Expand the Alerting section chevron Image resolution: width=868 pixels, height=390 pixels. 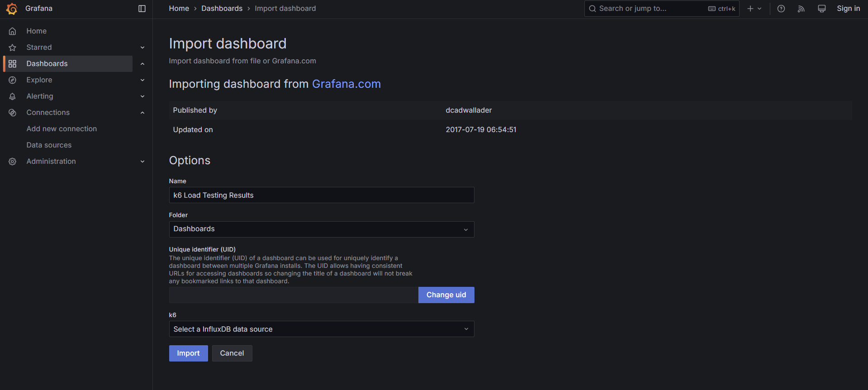142,96
